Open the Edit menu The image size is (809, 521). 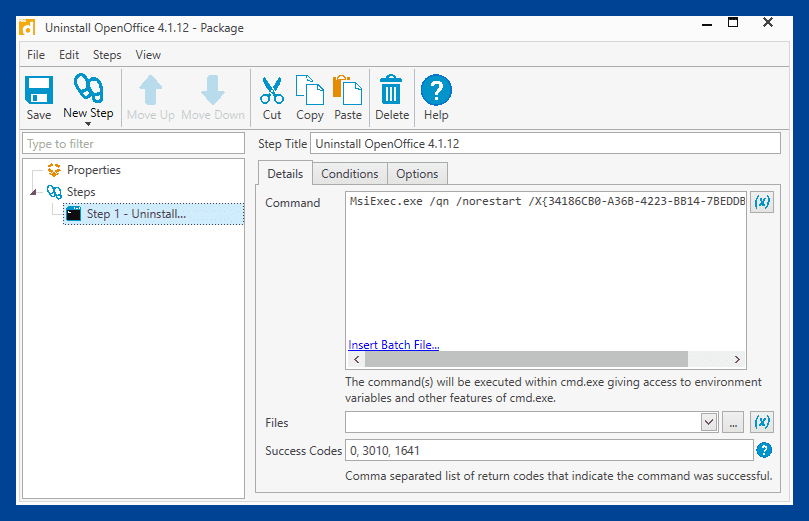click(x=69, y=55)
